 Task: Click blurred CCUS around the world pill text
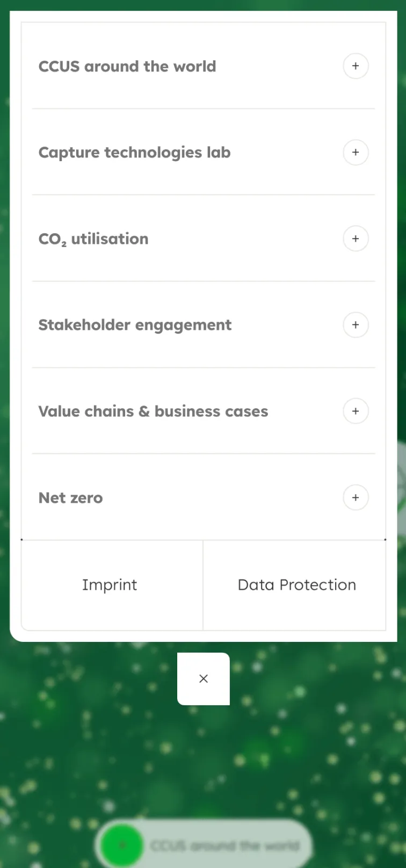click(224, 845)
